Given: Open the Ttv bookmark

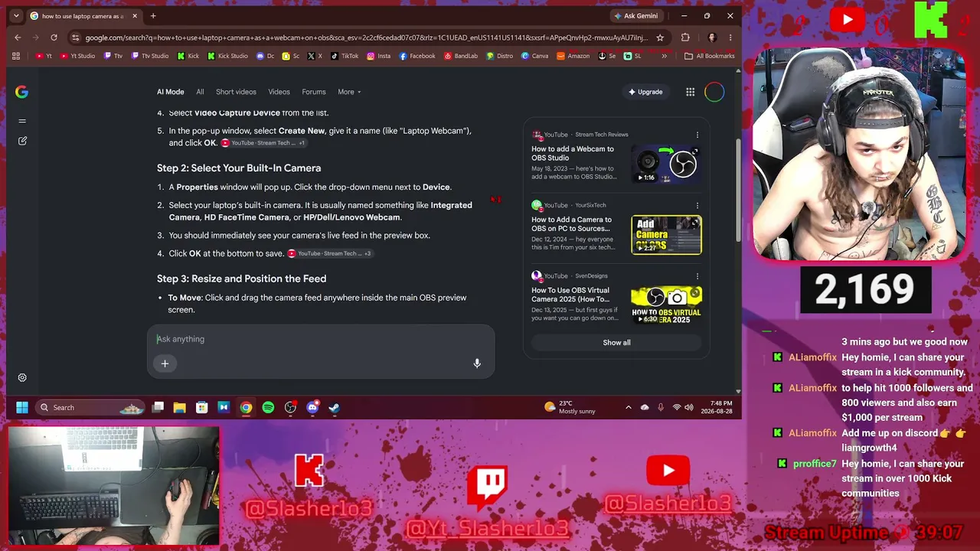Looking at the screenshot, I should pyautogui.click(x=113, y=56).
